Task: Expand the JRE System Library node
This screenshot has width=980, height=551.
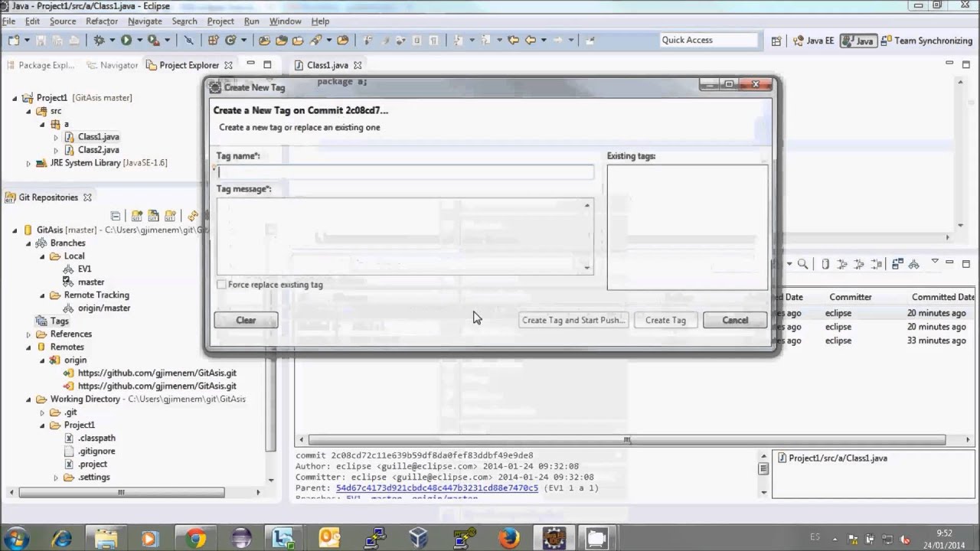Action: click(x=29, y=163)
